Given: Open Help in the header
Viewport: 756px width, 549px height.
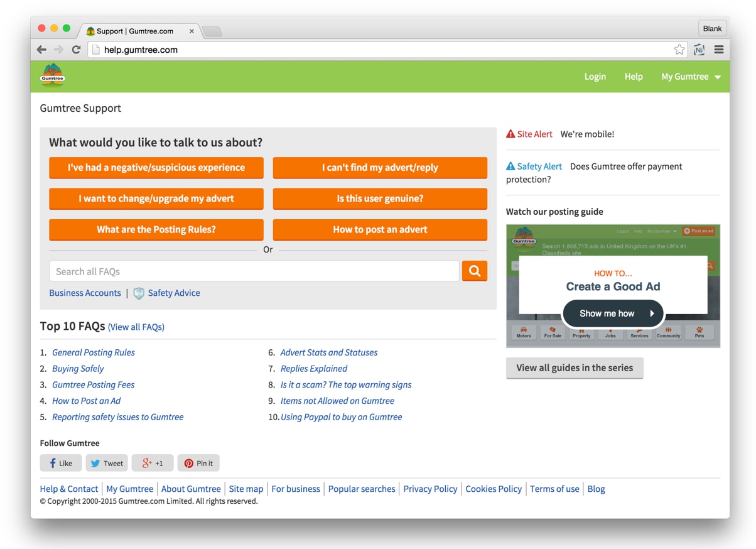Looking at the screenshot, I should click(634, 77).
